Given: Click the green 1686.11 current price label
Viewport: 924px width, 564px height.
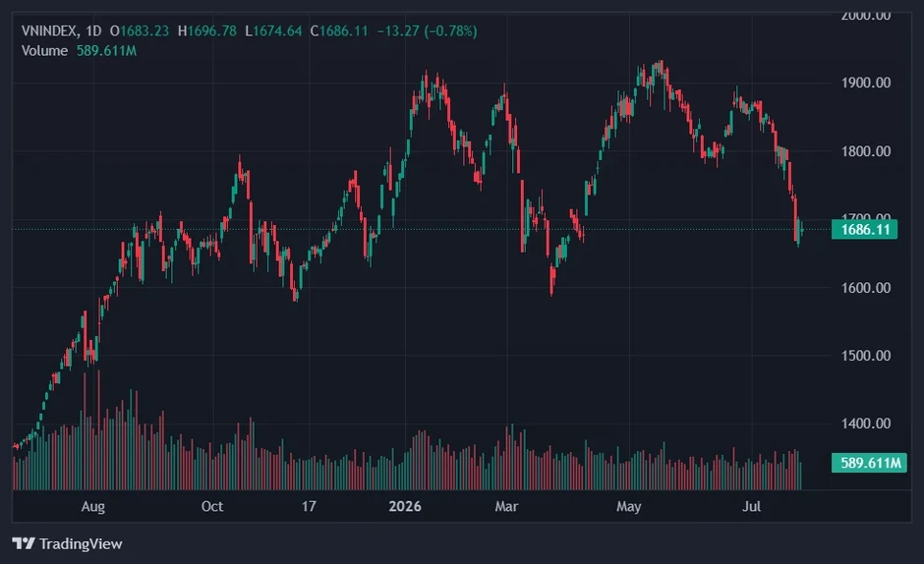Looking at the screenshot, I should (x=864, y=229).
